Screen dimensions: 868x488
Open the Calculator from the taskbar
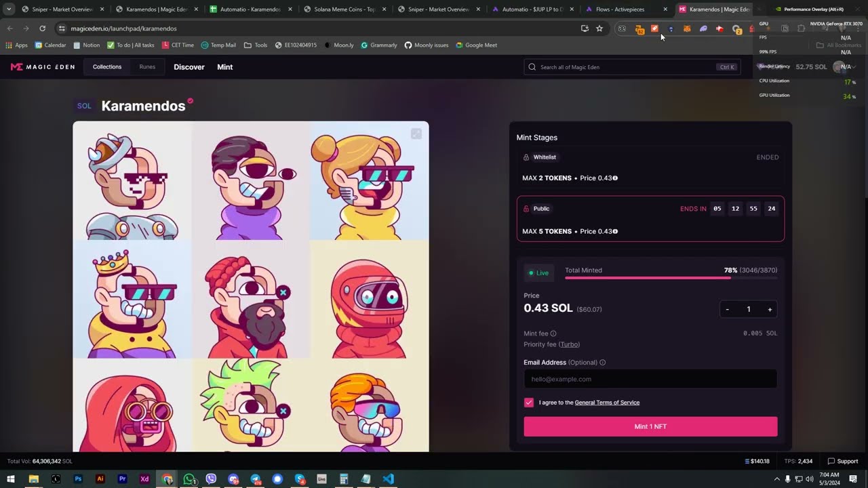click(x=344, y=479)
